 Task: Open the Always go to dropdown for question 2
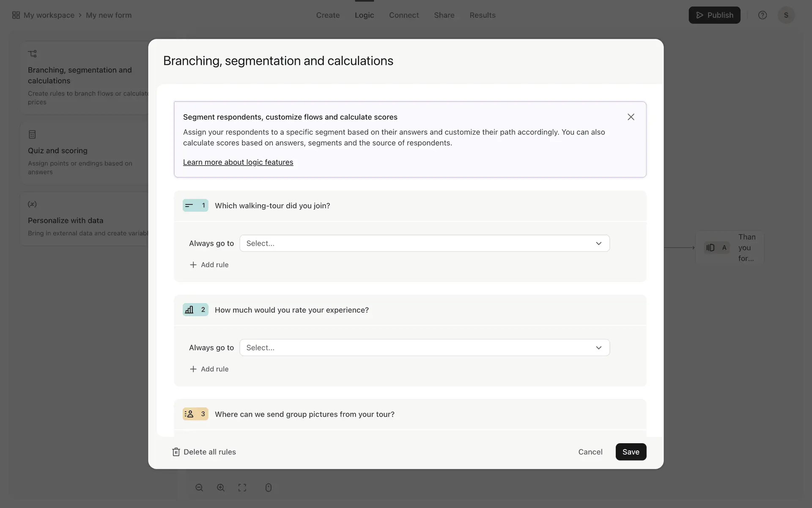tap(424, 348)
